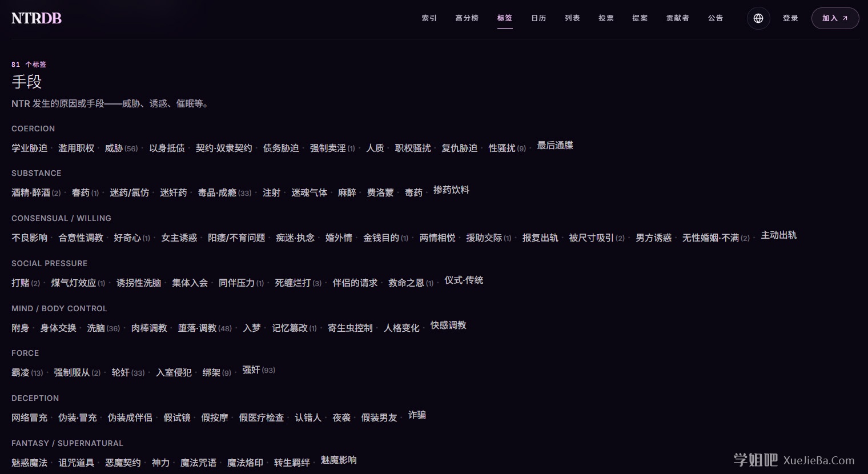Viewport: 868px width, 474px height.
Task: Open the 转生羁绊 tag
Action: click(x=292, y=463)
